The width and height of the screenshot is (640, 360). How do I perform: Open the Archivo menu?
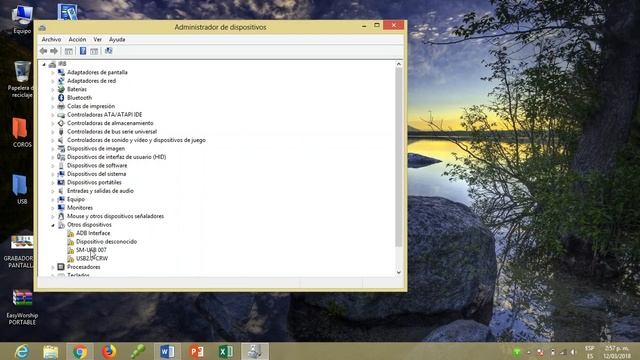pyautogui.click(x=51, y=40)
